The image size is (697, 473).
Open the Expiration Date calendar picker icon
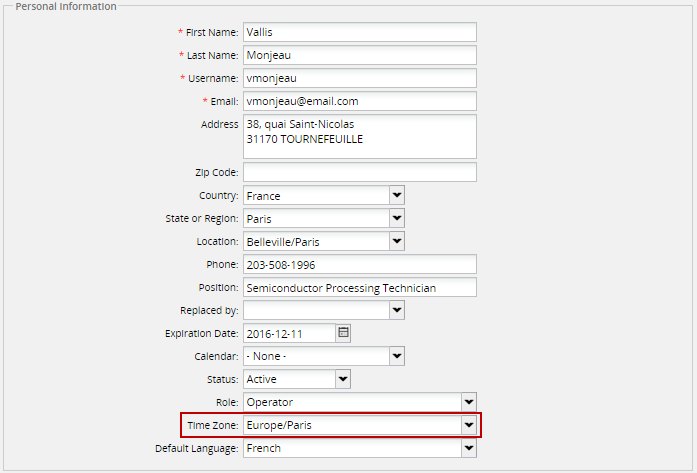(x=343, y=333)
